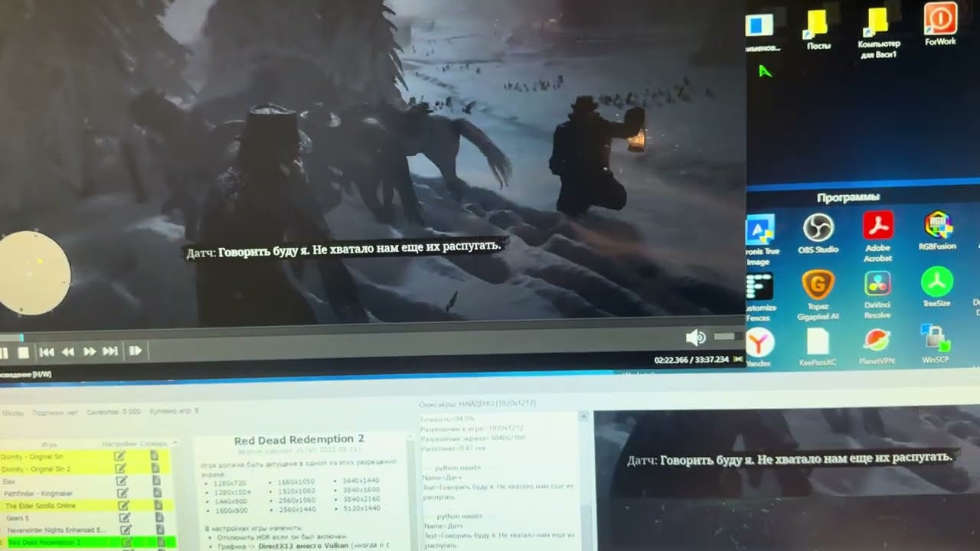Open RGBFusion desktop icon
The height and width of the screenshot is (551, 980).
coord(938,232)
